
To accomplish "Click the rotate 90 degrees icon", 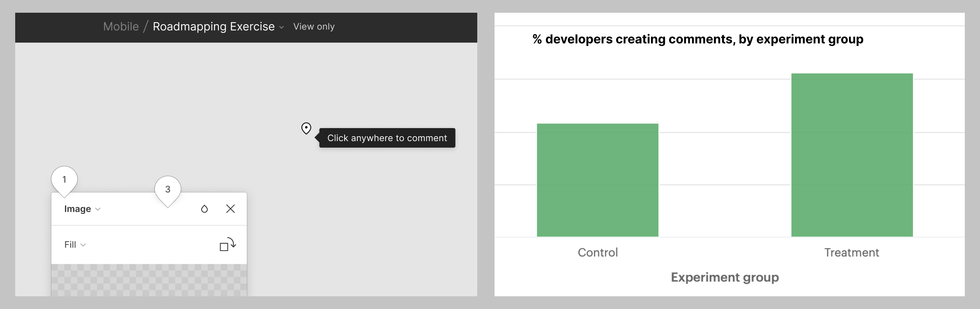I will 226,245.
